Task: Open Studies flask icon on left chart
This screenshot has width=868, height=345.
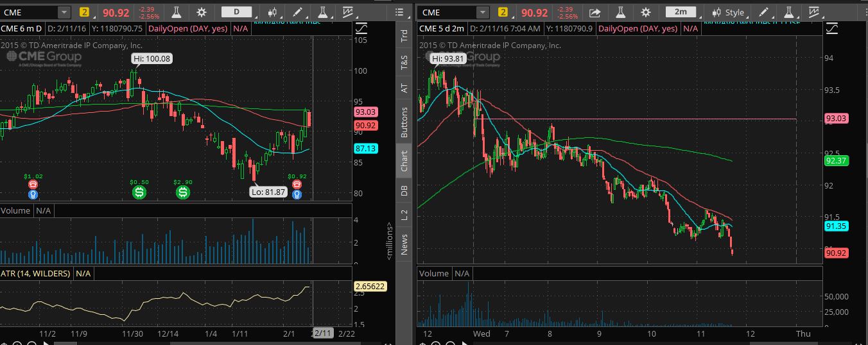Action: 176,12
